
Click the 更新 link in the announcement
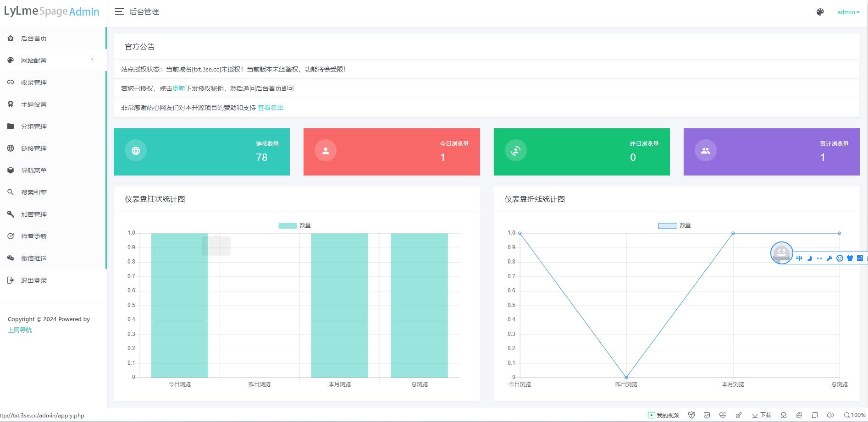[178, 88]
